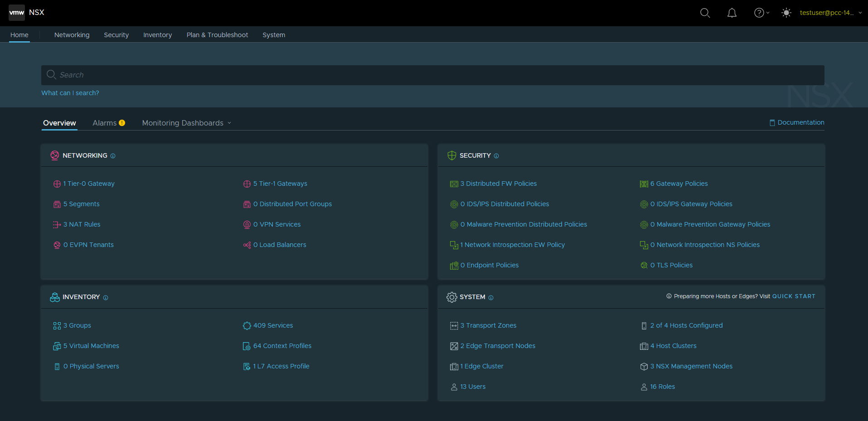Open the help question mark menu

[761, 13]
